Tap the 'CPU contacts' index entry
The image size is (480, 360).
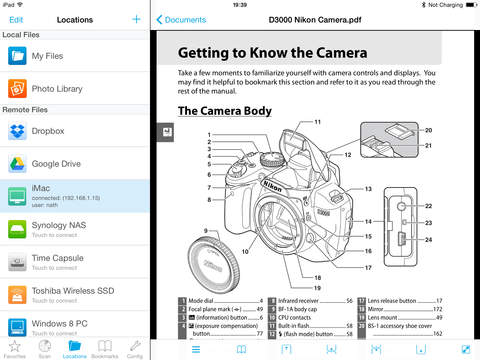[295, 317]
